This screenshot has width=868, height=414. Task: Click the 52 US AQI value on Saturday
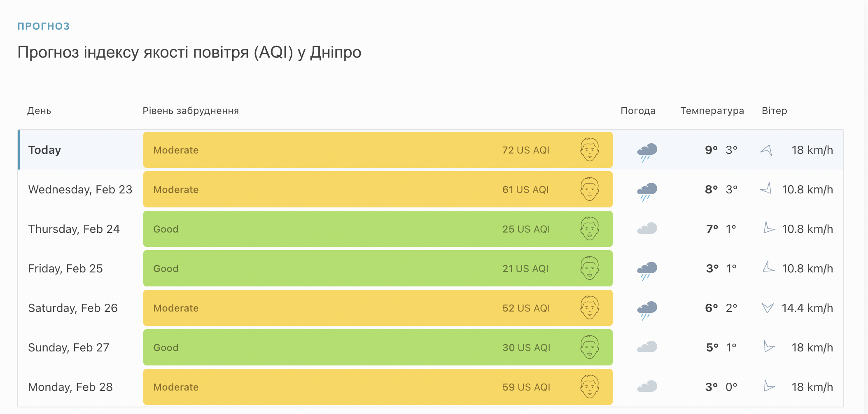click(x=526, y=308)
